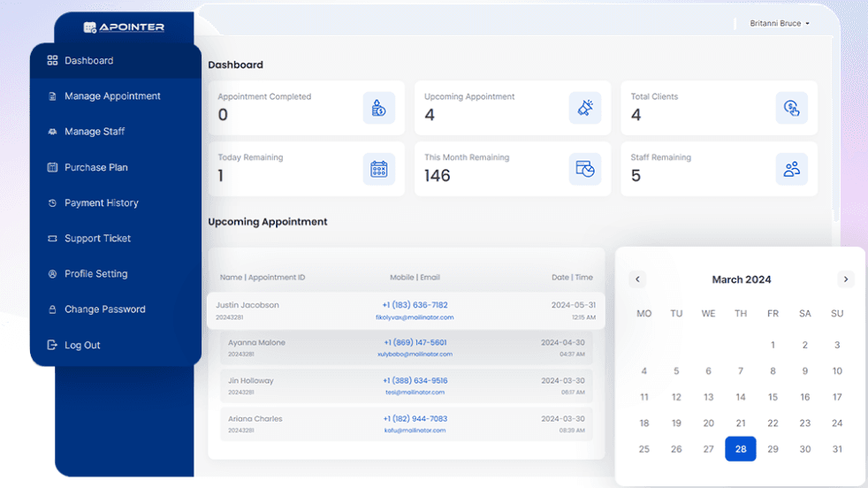Select day 4 in March calendar
Viewport: 868px width, 488px height.
[x=643, y=371]
